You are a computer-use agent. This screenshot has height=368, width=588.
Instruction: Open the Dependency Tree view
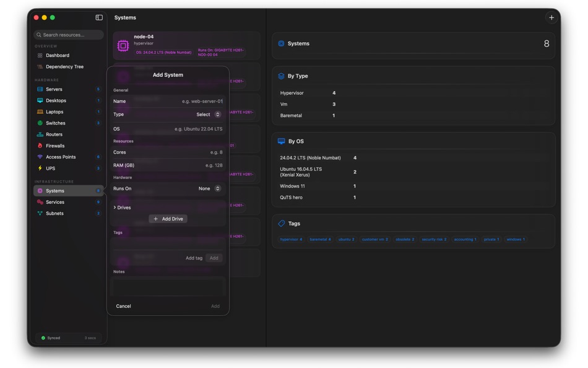[65, 66]
